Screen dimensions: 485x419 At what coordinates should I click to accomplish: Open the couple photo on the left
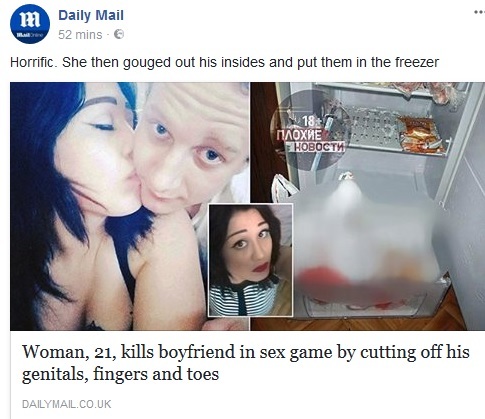pyautogui.click(x=130, y=206)
